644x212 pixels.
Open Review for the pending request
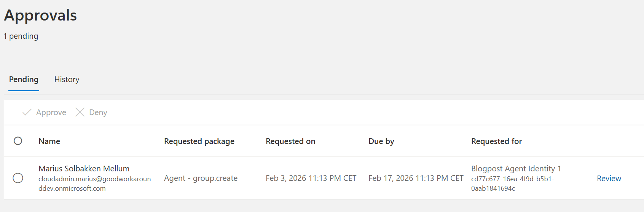(x=609, y=179)
